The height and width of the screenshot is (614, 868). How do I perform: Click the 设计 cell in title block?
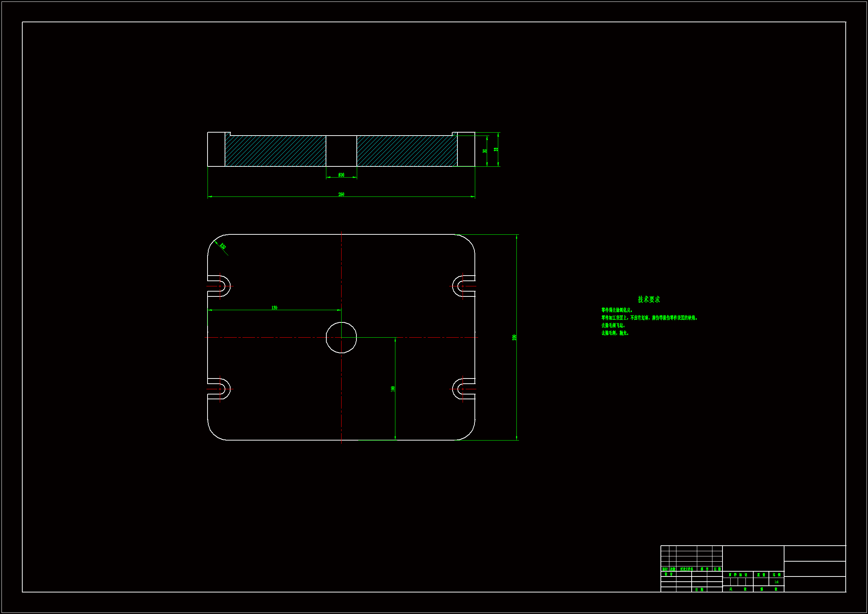668,574
